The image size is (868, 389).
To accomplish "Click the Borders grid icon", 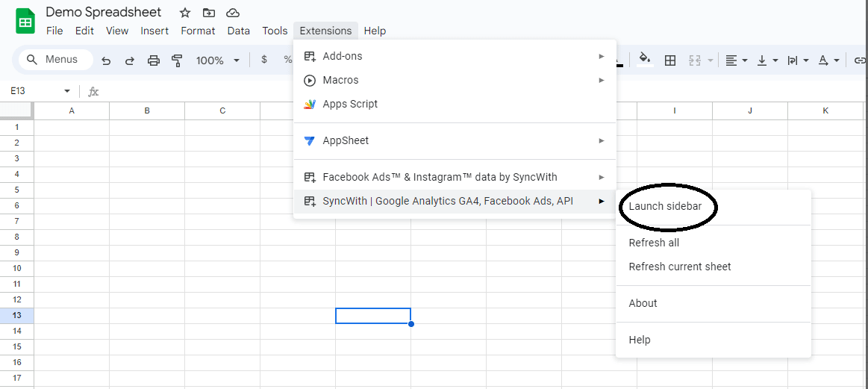I will [x=670, y=60].
